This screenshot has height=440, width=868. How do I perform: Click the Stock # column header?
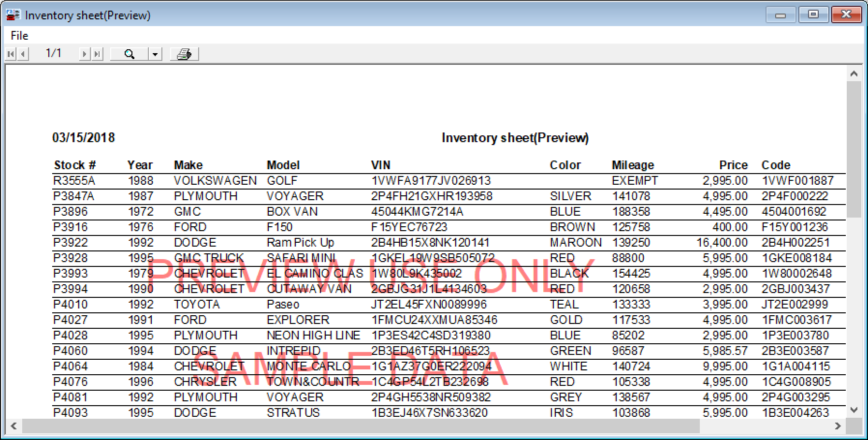[75, 165]
